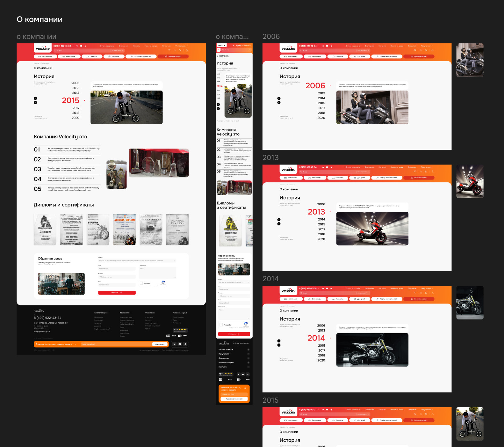Open the red scooter thumbnail beside the 2013 frame
The image size is (504, 447).
tap(470, 181)
